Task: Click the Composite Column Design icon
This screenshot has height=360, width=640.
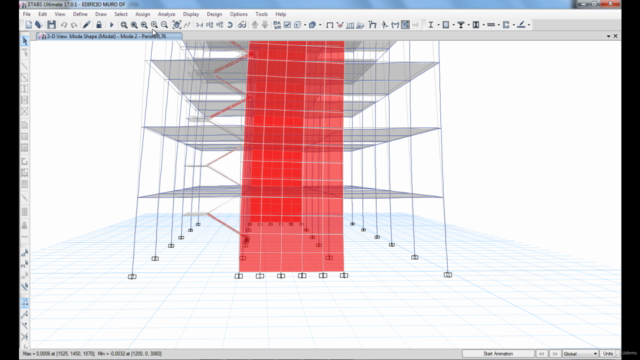Action: (x=476, y=25)
